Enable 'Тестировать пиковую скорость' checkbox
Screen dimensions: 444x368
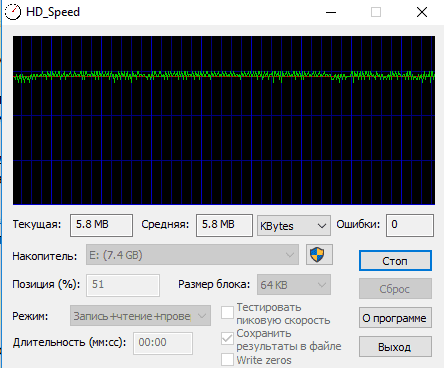(227, 313)
